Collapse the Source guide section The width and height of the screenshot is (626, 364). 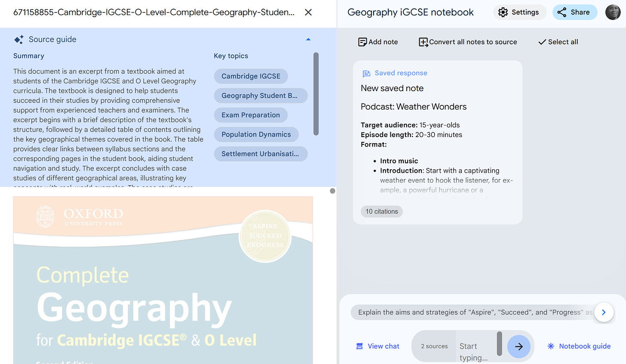pos(308,40)
